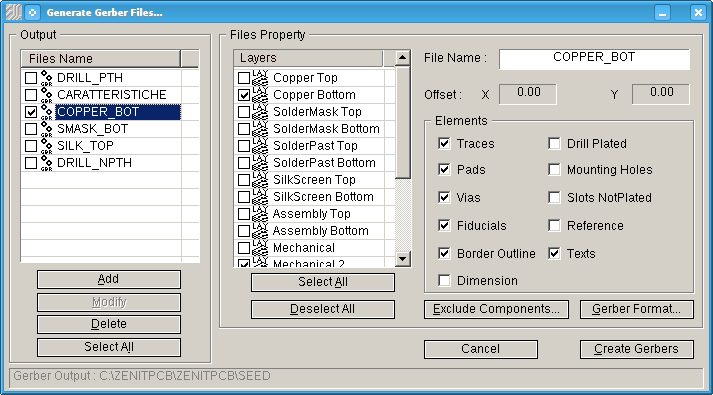Check the SilkScreen Top layer checkbox
Image resolution: width=713 pixels, height=395 pixels.
pyautogui.click(x=244, y=180)
